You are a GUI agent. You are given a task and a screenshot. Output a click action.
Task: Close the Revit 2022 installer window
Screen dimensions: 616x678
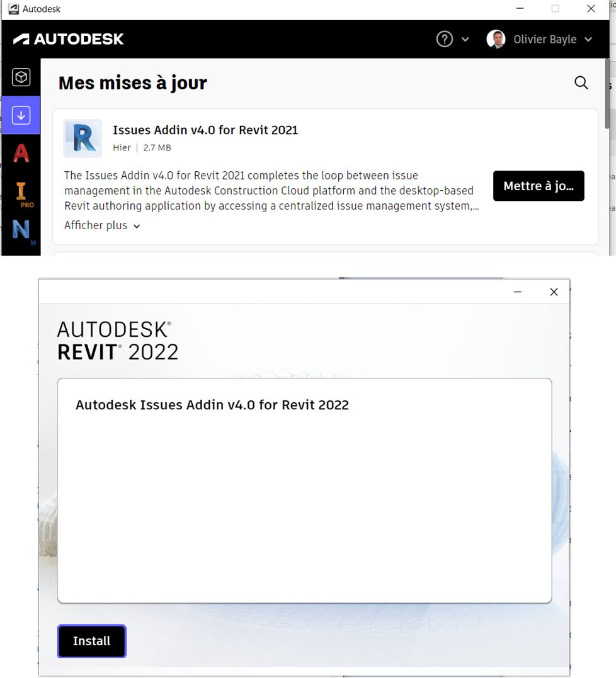coord(554,292)
